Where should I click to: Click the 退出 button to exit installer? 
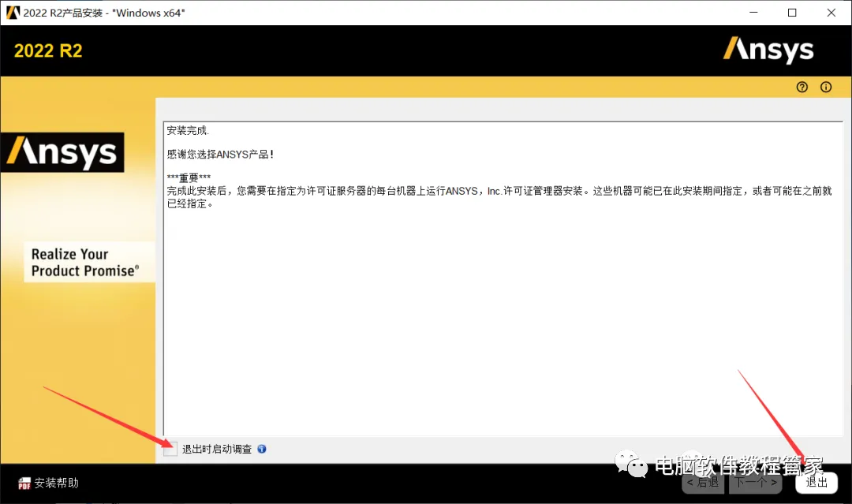point(816,482)
